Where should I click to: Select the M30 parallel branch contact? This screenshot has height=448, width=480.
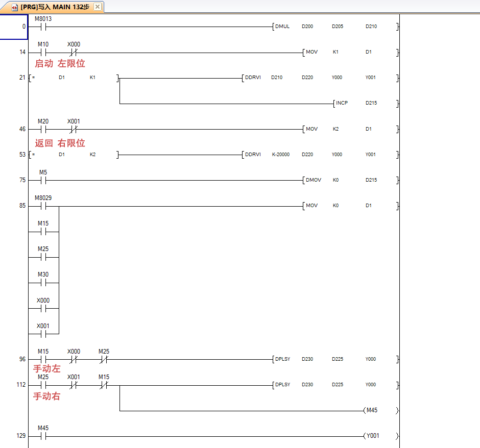[43, 283]
